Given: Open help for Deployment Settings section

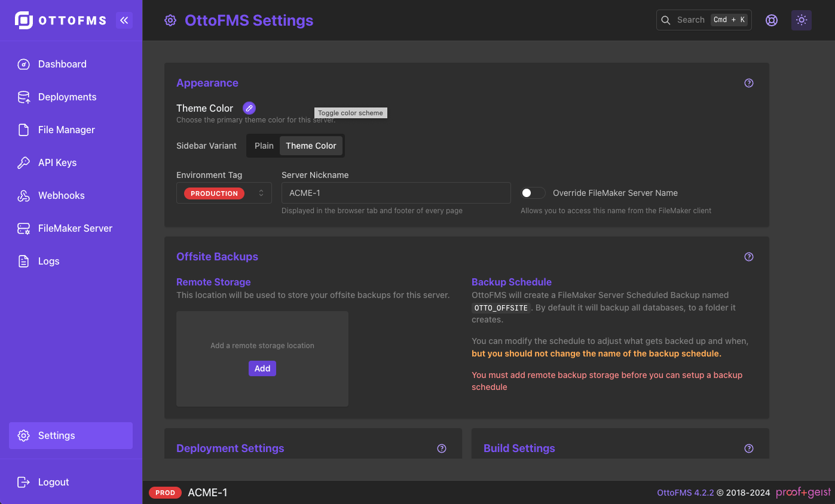Looking at the screenshot, I should [442, 448].
